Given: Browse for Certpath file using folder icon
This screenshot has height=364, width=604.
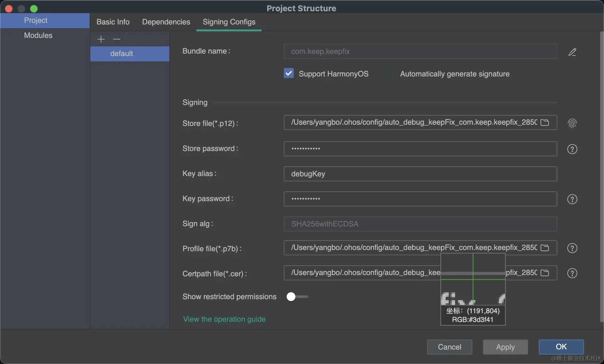Looking at the screenshot, I should pyautogui.click(x=545, y=273).
